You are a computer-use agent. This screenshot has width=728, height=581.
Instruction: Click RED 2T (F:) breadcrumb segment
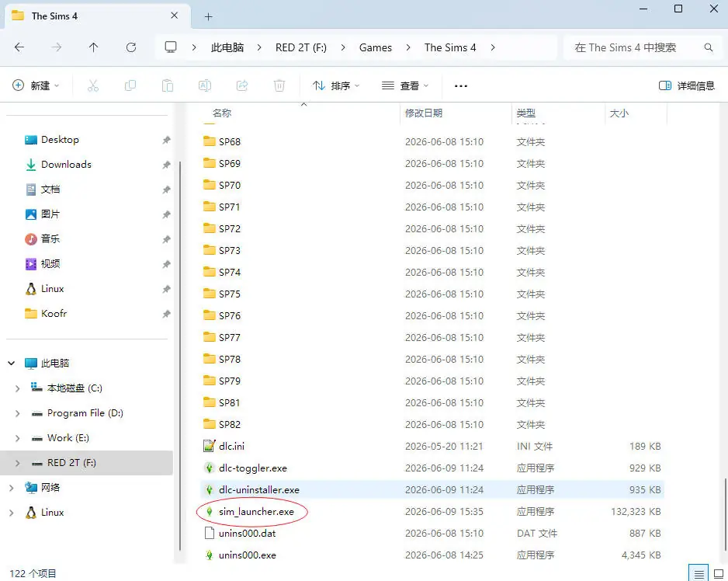pos(301,47)
